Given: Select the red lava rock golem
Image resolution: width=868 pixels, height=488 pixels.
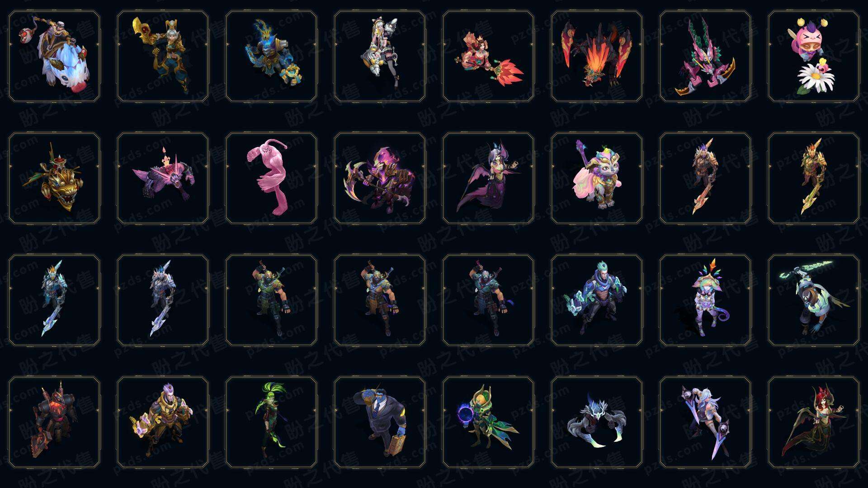Looking at the screenshot, I should click(x=54, y=422).
